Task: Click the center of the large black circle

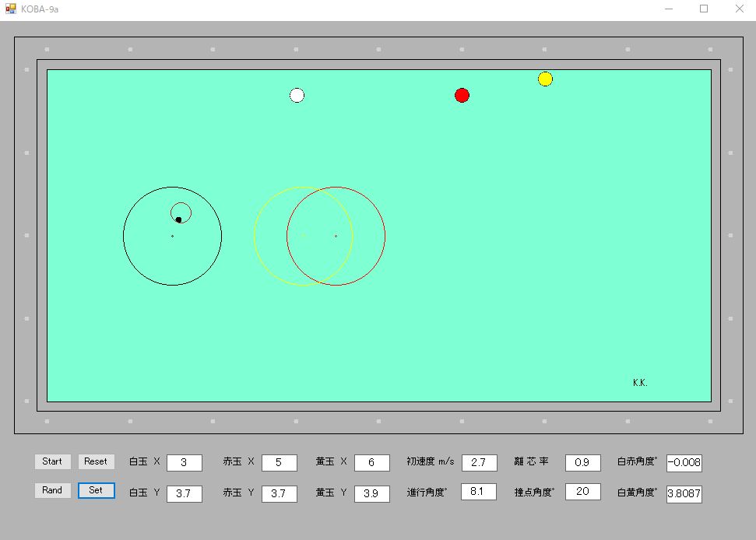Action: (173, 236)
